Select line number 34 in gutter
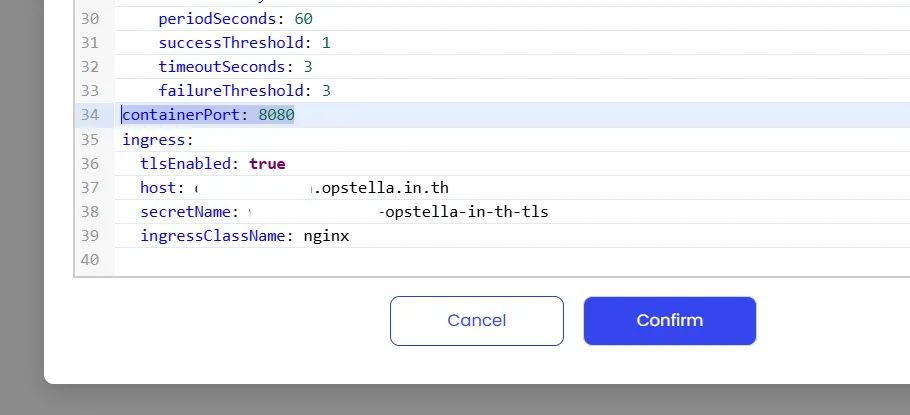Viewport: 910px width, 415px height. point(90,115)
